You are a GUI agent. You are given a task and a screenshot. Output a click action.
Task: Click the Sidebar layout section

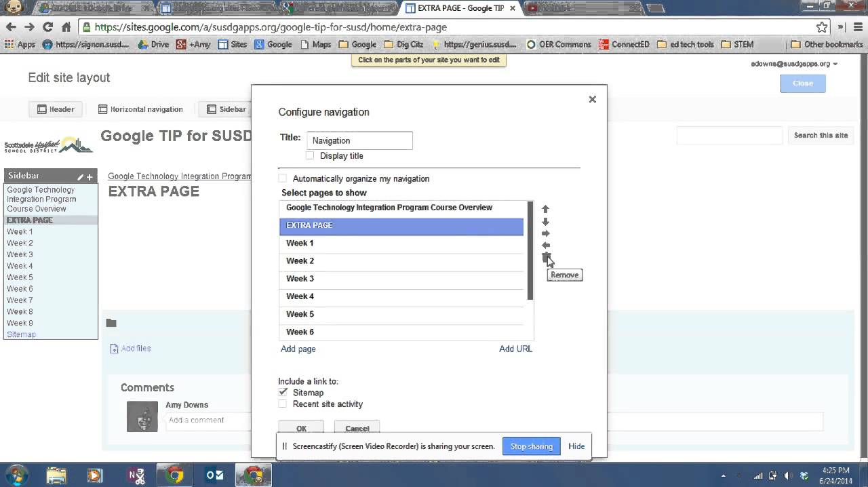(x=226, y=109)
